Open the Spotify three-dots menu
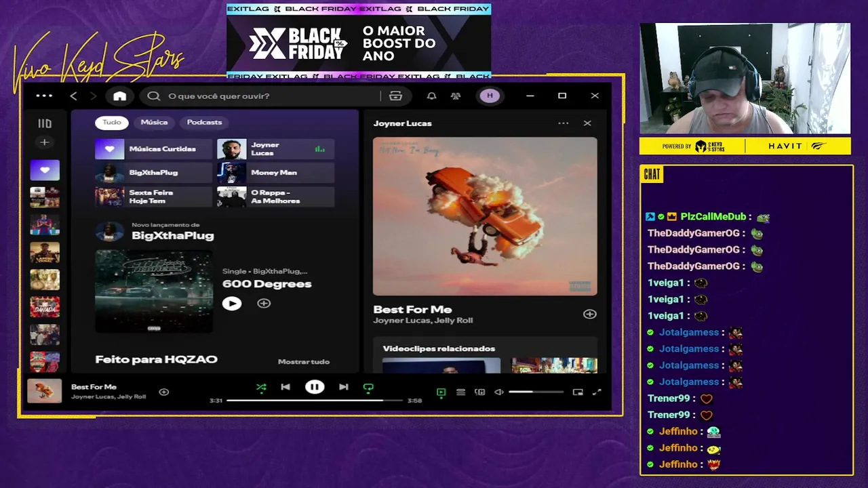The image size is (868, 488). coord(44,96)
